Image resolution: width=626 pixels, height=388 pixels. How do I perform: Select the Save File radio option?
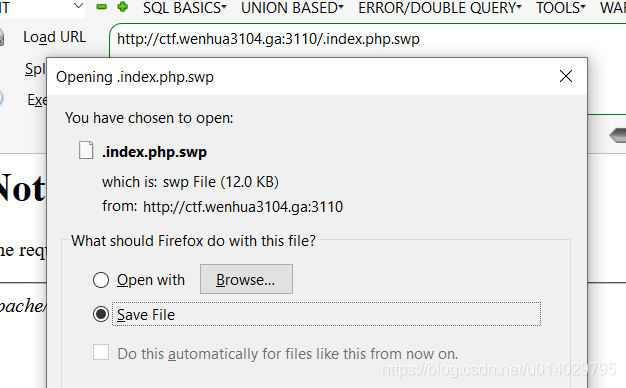(x=101, y=315)
